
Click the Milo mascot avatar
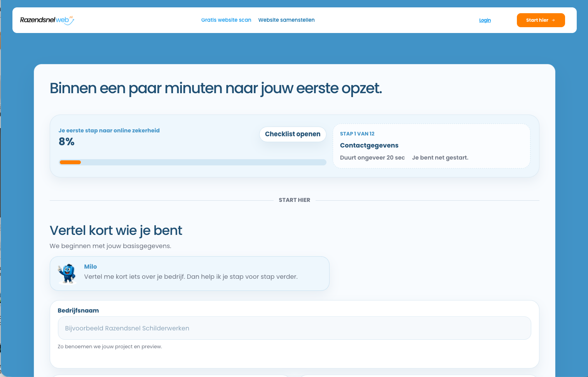tap(67, 274)
